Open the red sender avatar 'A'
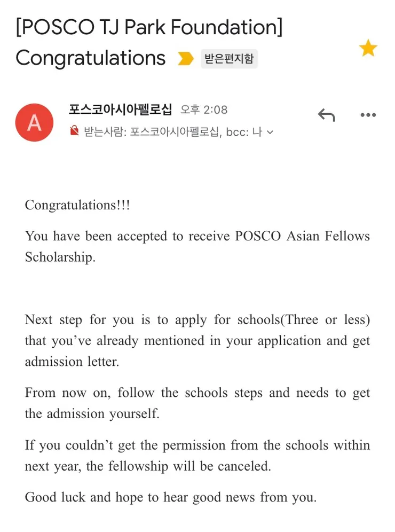Image resolution: width=395 pixels, height=532 pixels. (x=34, y=122)
